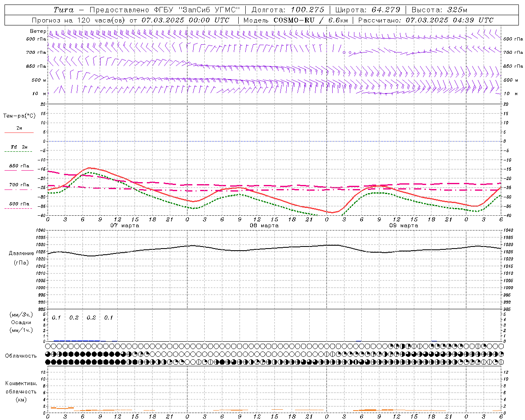The image size is (525, 420).
Task: Click the blue precipitation bar
Action: [77, 340]
